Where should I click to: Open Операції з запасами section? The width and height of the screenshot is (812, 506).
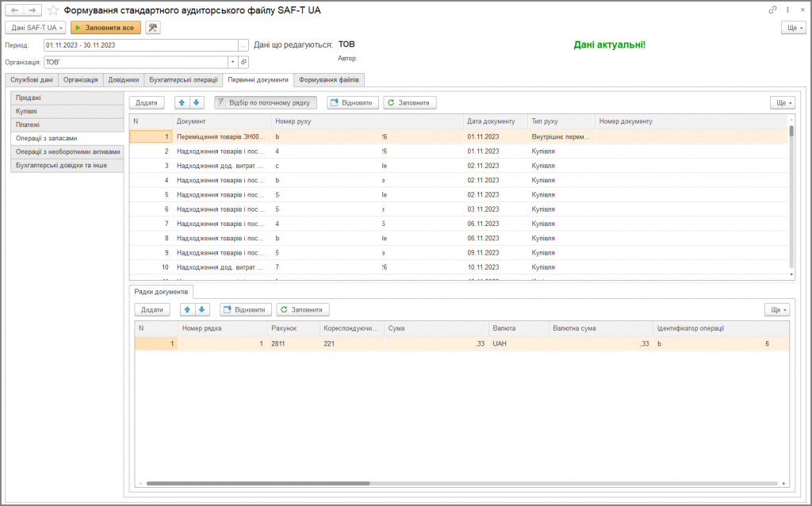tap(67, 138)
